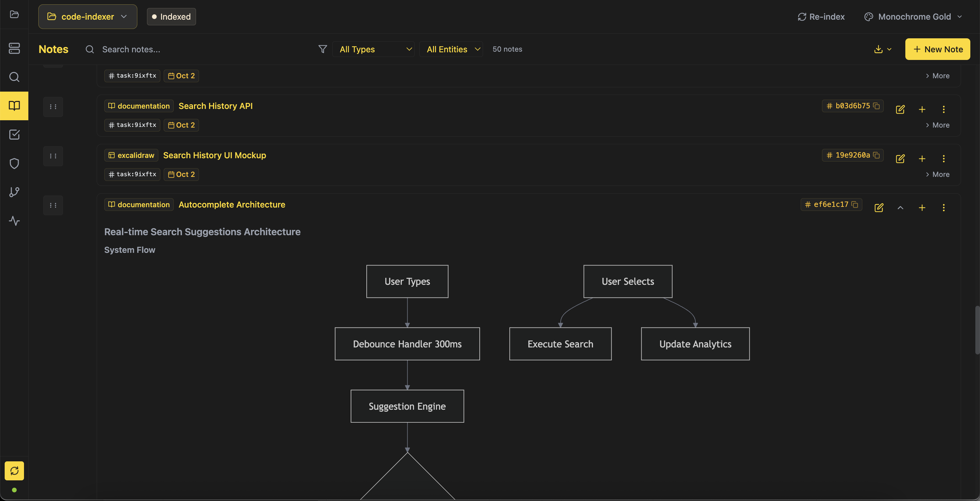Open the shield icon in left sidebar

click(14, 164)
